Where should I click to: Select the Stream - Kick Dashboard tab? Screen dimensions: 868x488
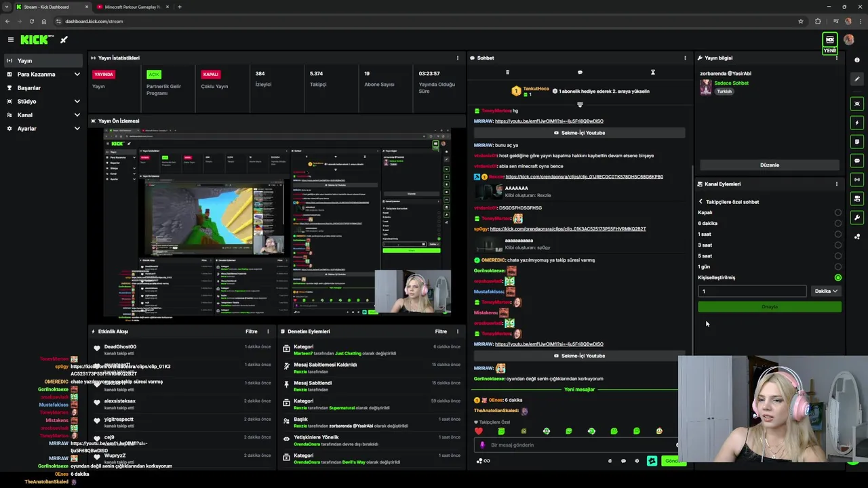52,7
